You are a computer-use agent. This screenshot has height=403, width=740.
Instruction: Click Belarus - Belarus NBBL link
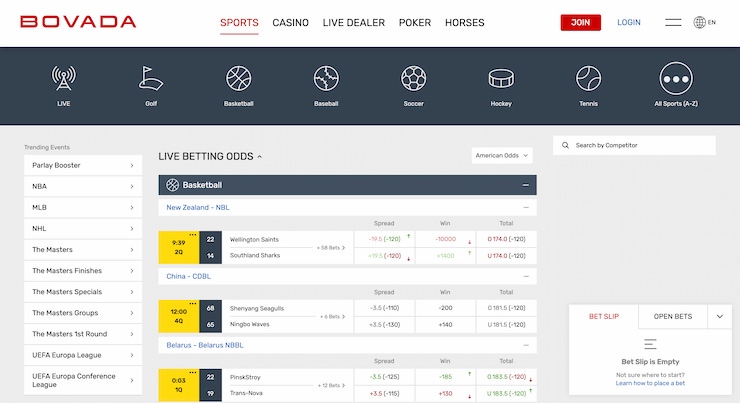tap(205, 345)
